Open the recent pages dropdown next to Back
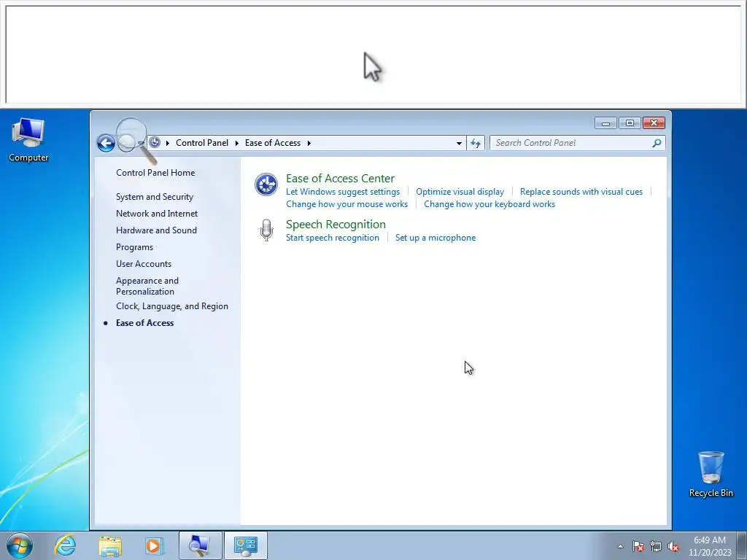The width and height of the screenshot is (747, 560). [x=141, y=143]
